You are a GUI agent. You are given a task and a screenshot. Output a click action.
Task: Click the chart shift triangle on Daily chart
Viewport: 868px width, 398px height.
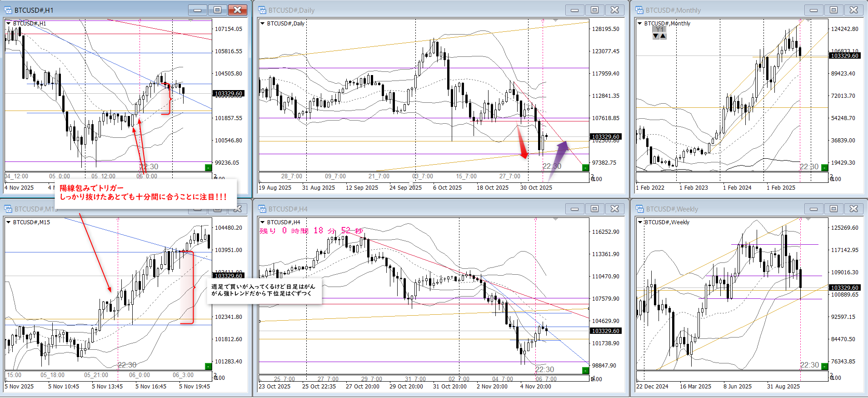point(555,20)
